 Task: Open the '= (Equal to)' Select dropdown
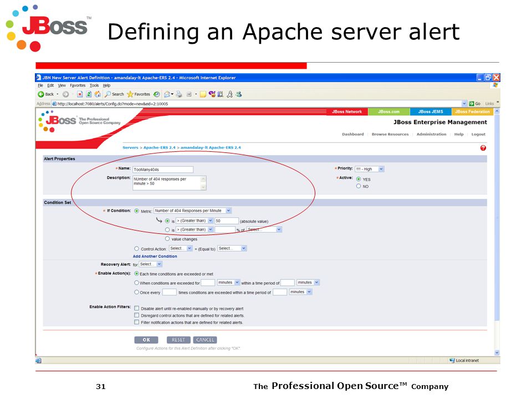click(x=232, y=248)
